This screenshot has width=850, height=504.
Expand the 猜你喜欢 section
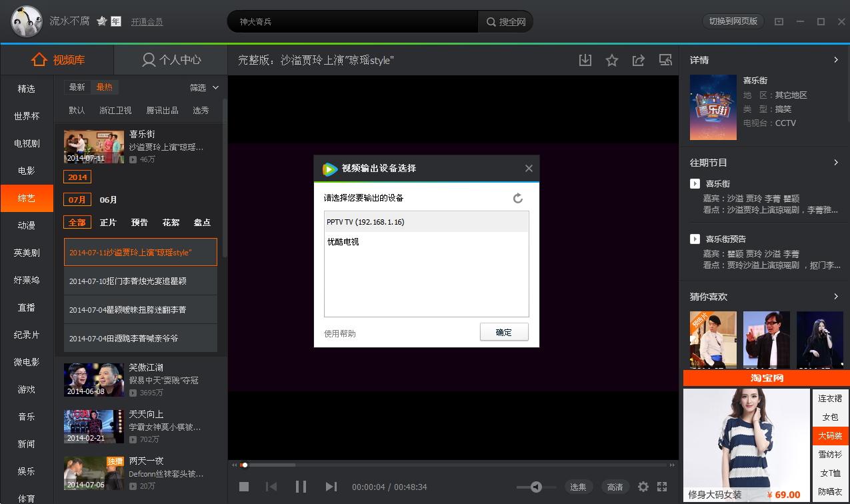click(x=836, y=297)
